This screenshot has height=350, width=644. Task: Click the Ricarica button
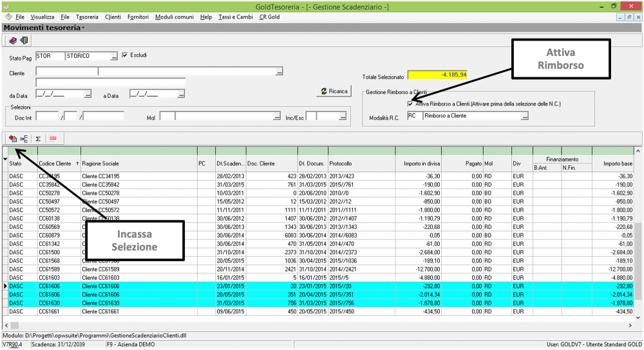coord(335,91)
